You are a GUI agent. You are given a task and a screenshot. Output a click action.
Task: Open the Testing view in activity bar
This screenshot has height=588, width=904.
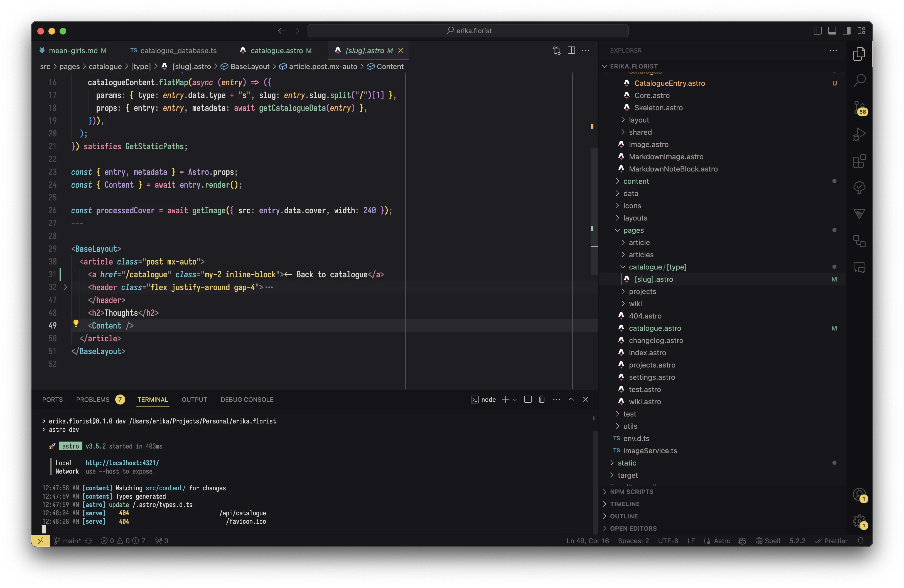point(859,188)
